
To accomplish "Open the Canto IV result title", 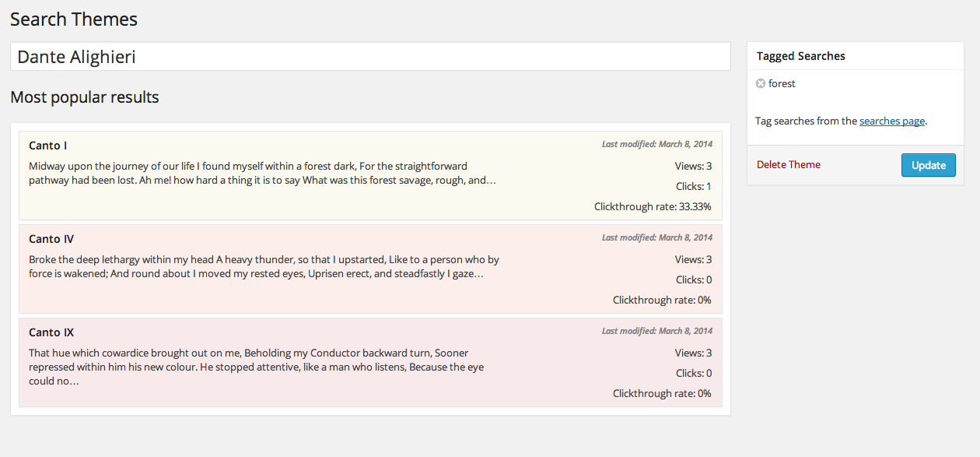I will click(x=51, y=239).
